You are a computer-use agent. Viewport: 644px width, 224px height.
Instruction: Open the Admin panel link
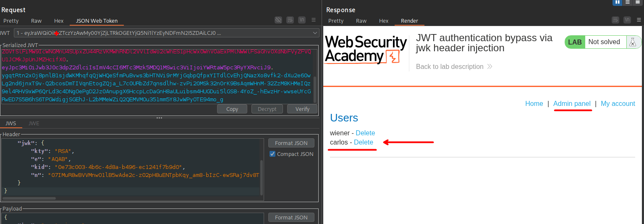click(572, 103)
